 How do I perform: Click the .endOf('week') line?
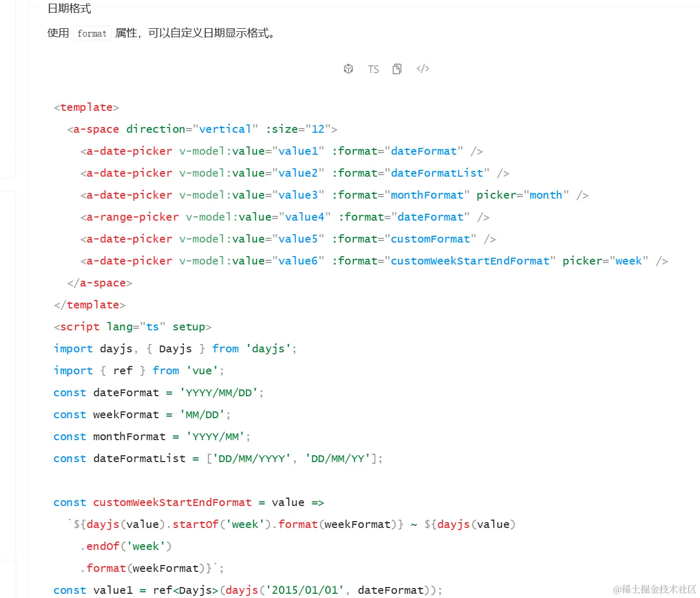(126, 546)
